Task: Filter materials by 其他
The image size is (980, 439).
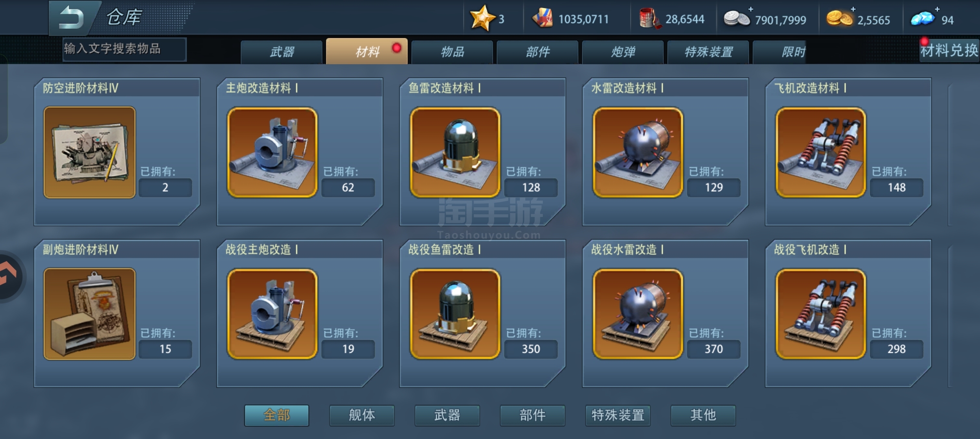Action: pyautogui.click(x=703, y=415)
